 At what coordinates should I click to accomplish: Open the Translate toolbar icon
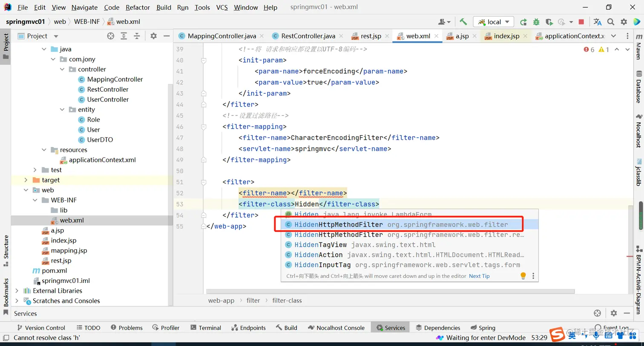click(x=598, y=22)
